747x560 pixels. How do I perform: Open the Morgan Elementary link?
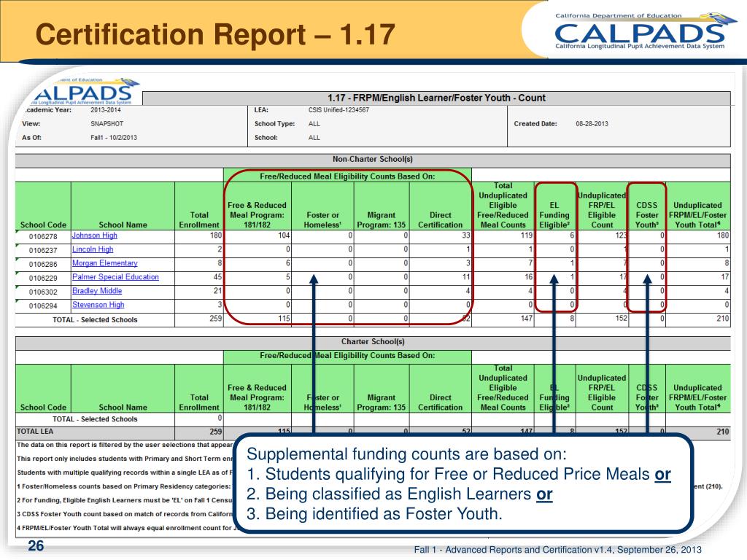(x=105, y=262)
